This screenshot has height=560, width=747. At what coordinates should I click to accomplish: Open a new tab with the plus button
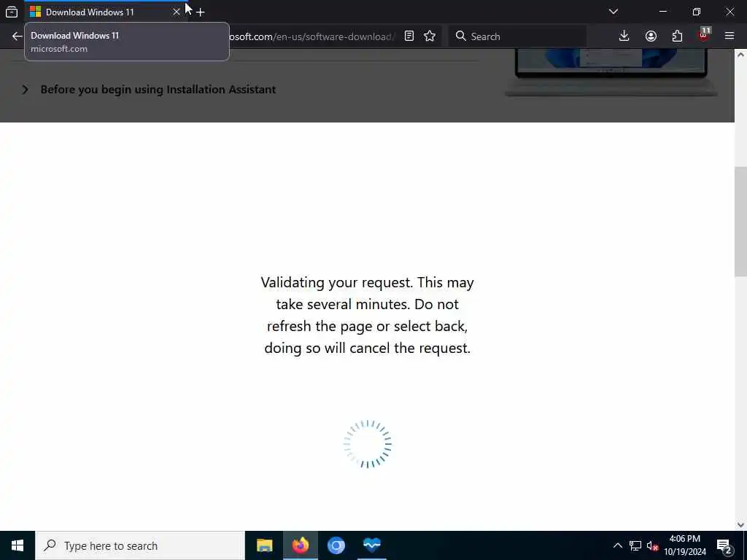[x=201, y=12]
